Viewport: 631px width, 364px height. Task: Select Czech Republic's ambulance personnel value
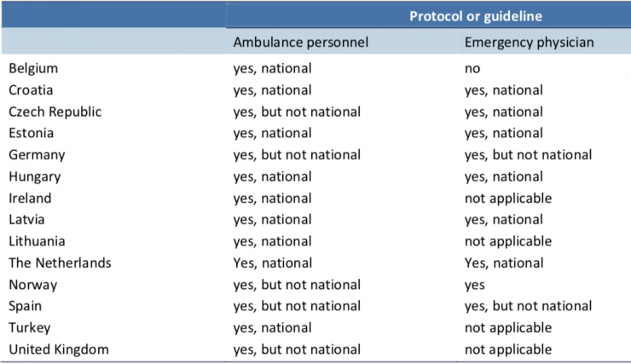[x=297, y=112]
